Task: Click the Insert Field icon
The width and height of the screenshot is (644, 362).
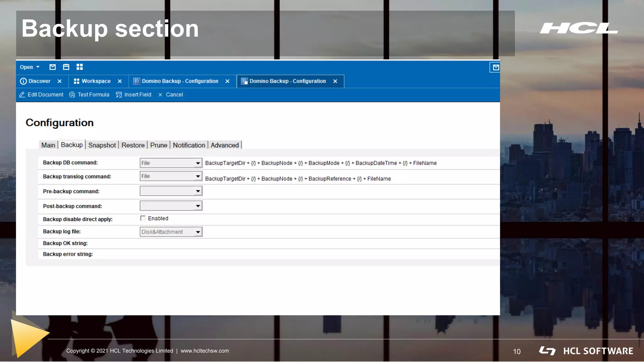Action: point(119,95)
